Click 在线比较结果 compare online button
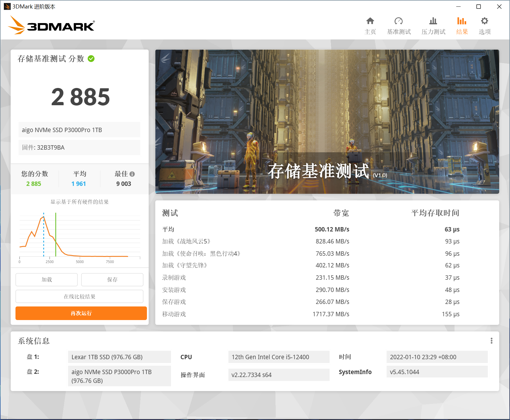 point(79,296)
